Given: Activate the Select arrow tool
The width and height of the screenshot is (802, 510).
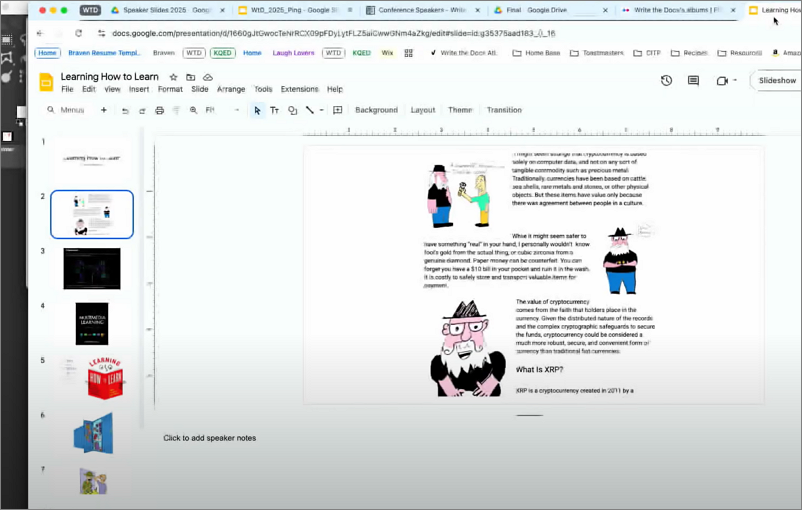Looking at the screenshot, I should point(257,110).
